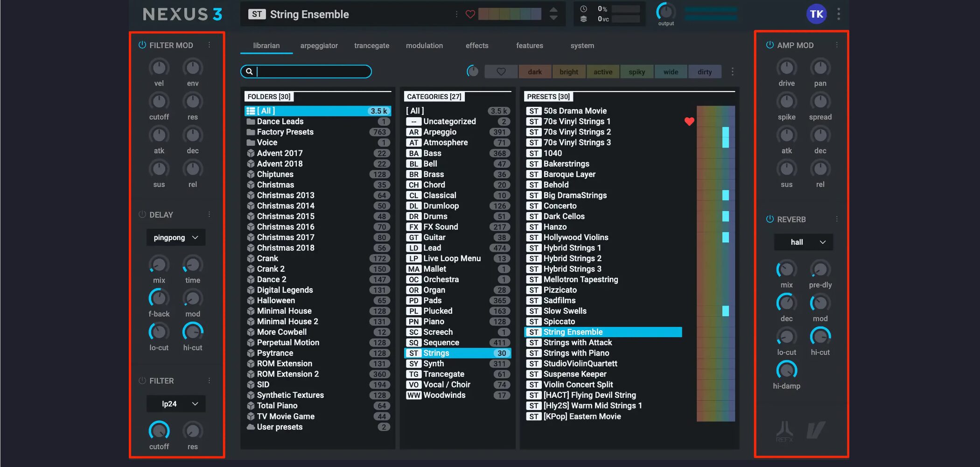The height and width of the screenshot is (467, 980).
Task: Click the Factory Presets folder icon
Action: (x=251, y=132)
